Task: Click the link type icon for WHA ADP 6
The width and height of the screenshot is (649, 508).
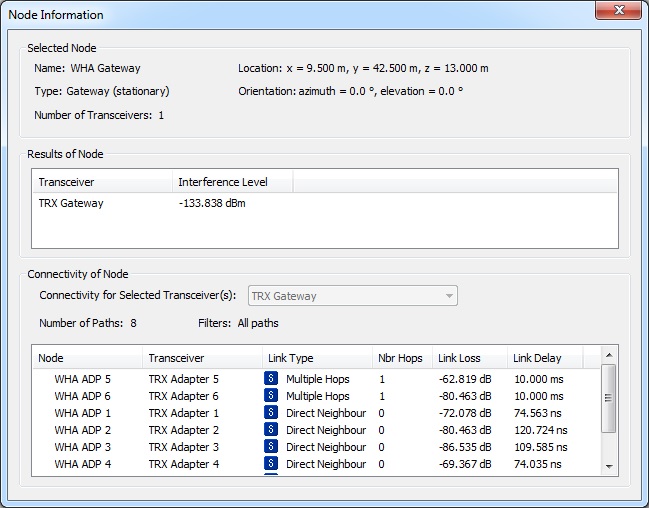Action: 271,396
